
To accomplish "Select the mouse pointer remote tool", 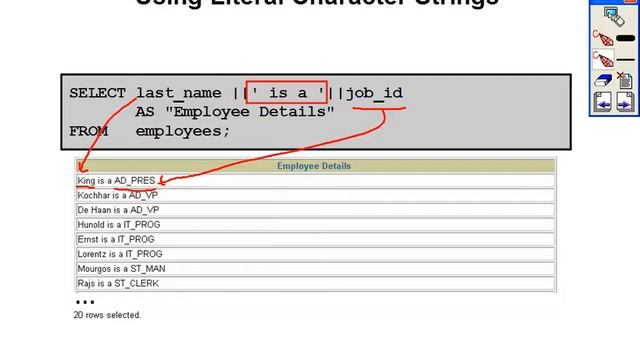I will point(614,17).
